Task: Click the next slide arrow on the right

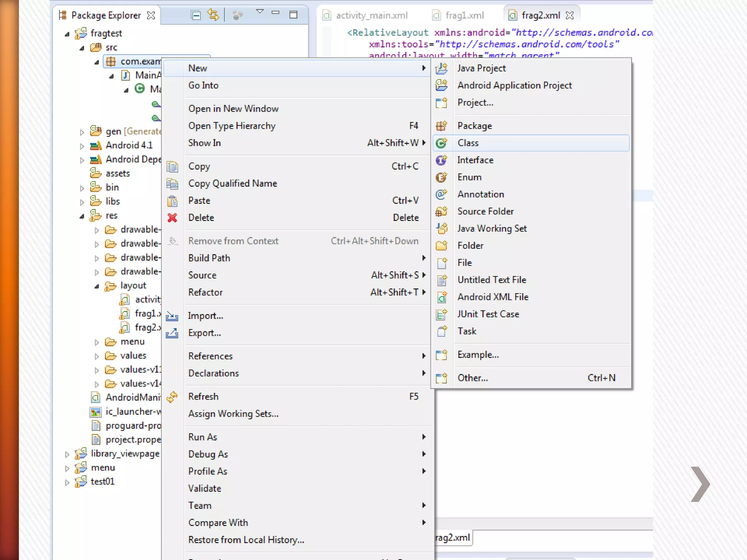Action: (x=700, y=484)
